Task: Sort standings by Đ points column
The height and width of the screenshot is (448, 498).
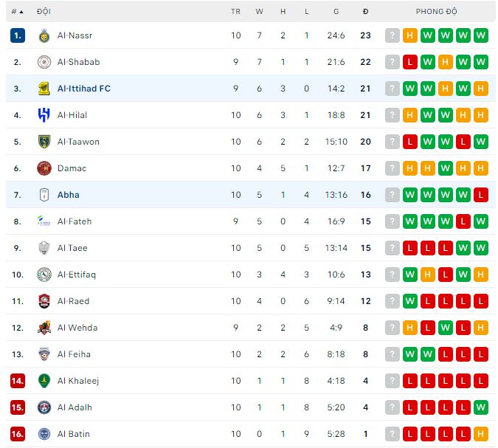Action: [x=365, y=12]
